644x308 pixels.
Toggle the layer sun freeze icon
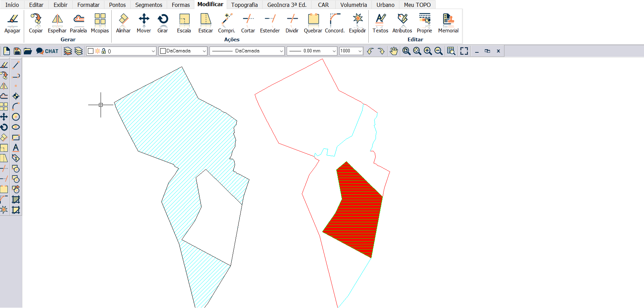tap(98, 51)
